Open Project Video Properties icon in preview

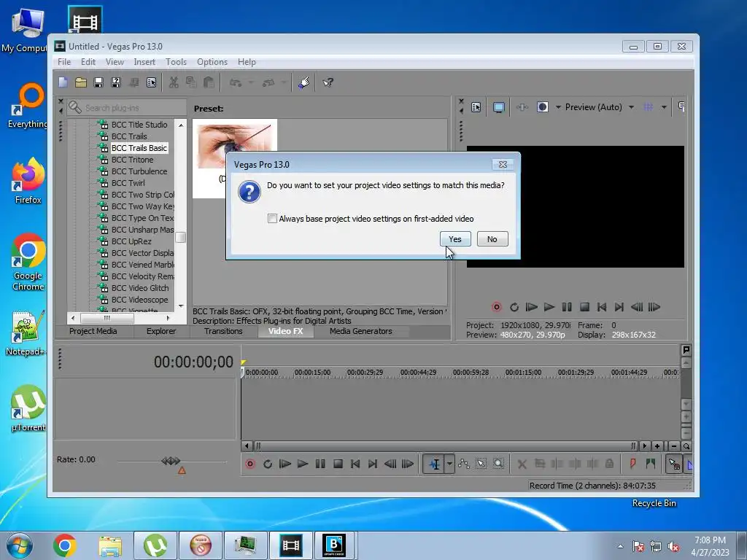coord(476,107)
